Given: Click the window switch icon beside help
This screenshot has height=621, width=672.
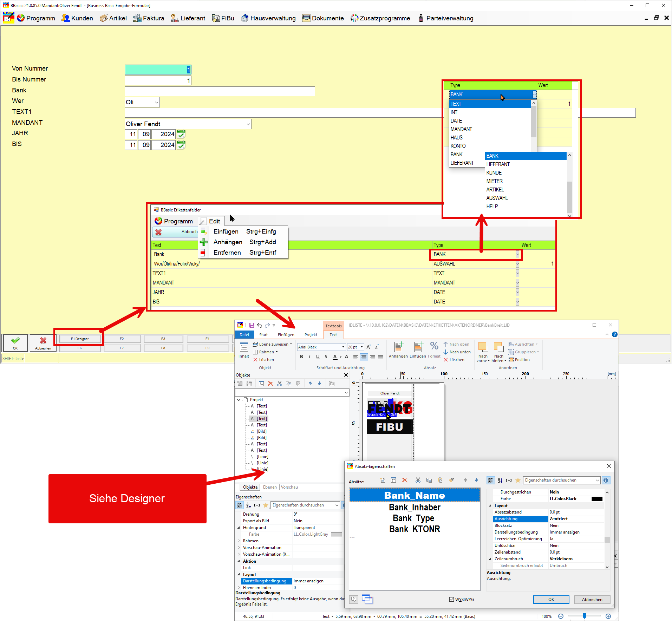Looking at the screenshot, I should click(367, 599).
